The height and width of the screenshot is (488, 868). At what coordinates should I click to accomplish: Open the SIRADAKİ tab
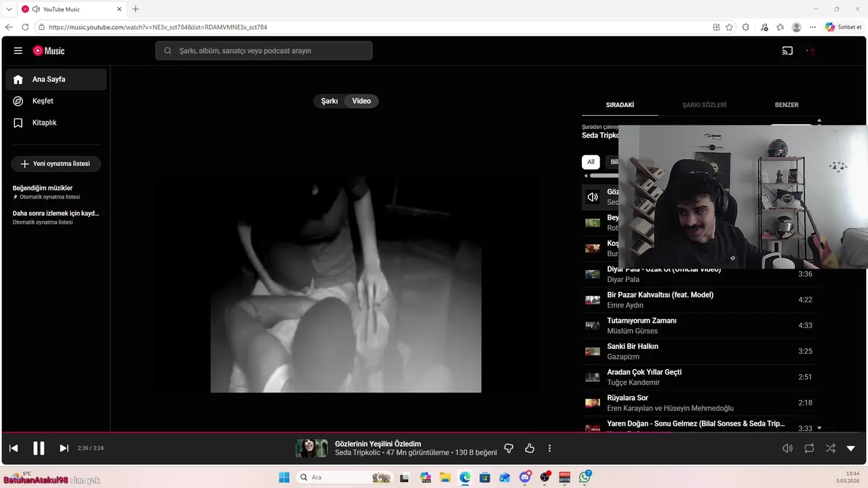(x=620, y=105)
